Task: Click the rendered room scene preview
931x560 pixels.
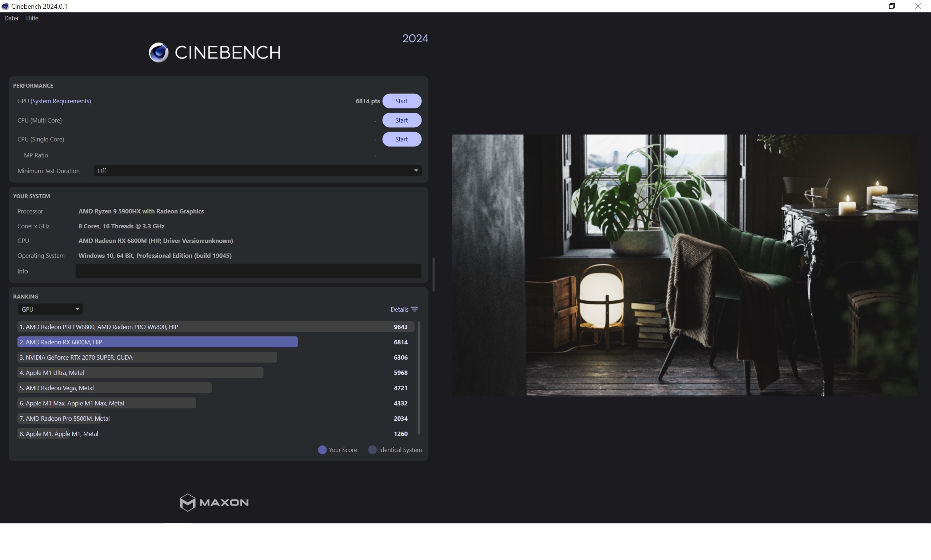Action: (x=684, y=265)
